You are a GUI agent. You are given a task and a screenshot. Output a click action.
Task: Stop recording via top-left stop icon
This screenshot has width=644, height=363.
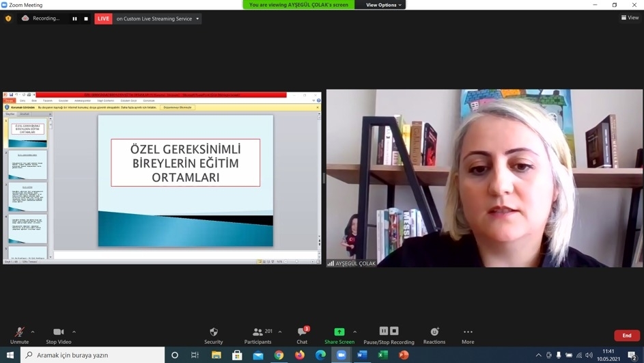(86, 18)
